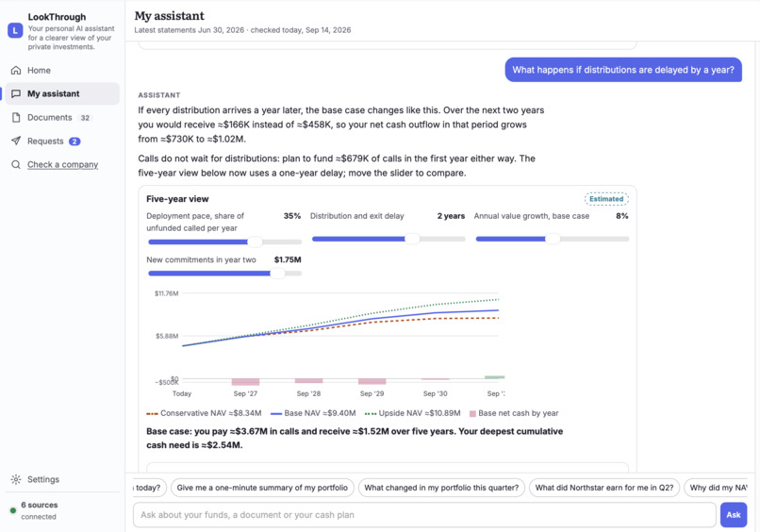
Task: Click the Five-year view heading
Action: click(x=177, y=199)
